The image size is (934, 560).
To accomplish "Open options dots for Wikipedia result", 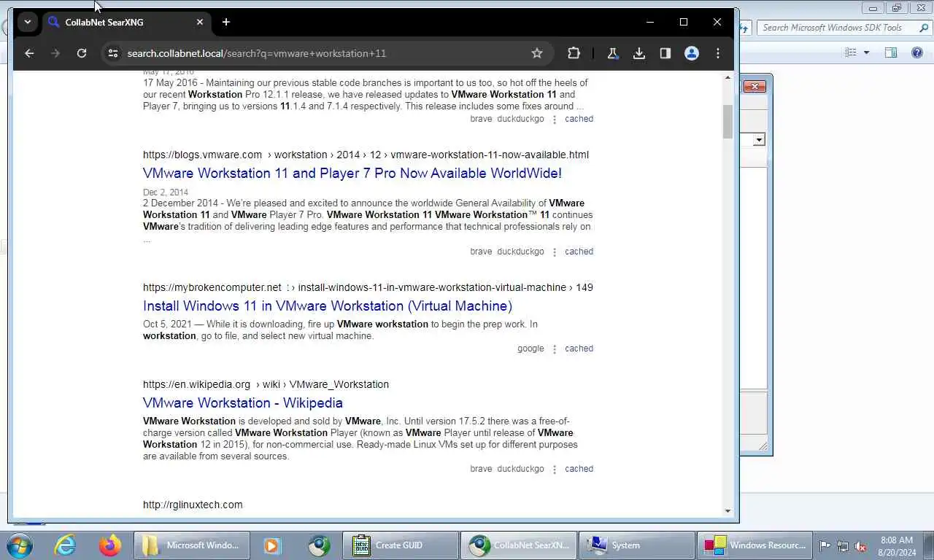I will (x=555, y=470).
